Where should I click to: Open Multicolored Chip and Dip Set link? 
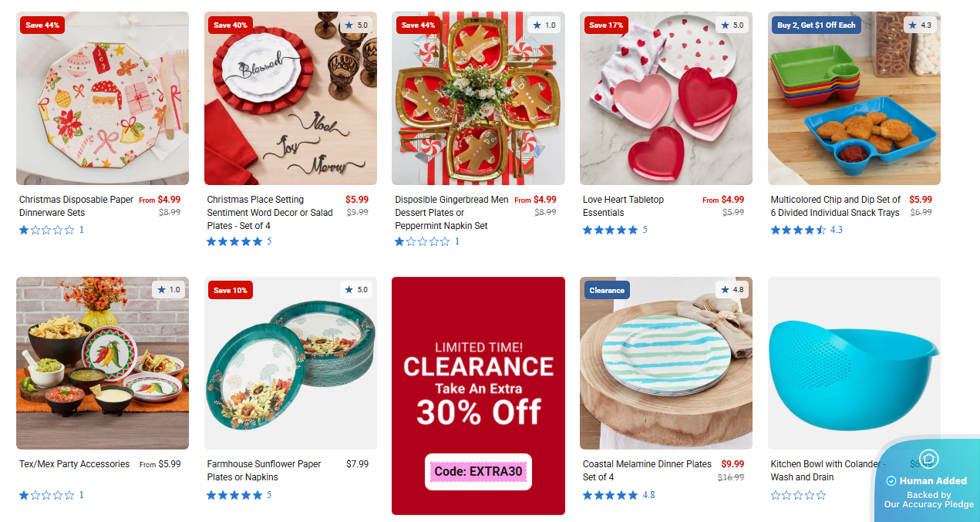pos(836,206)
